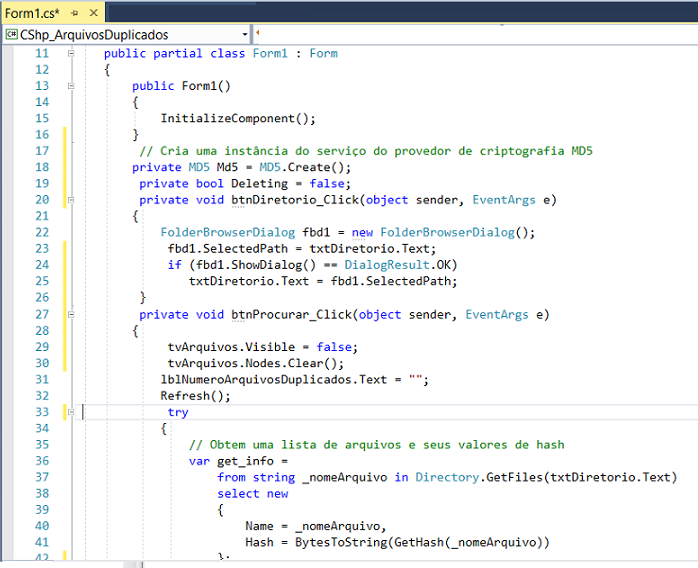Click the 'Obtem uma lista de arquivos' comment
Screen dimensions: 698x568
tap(377, 445)
